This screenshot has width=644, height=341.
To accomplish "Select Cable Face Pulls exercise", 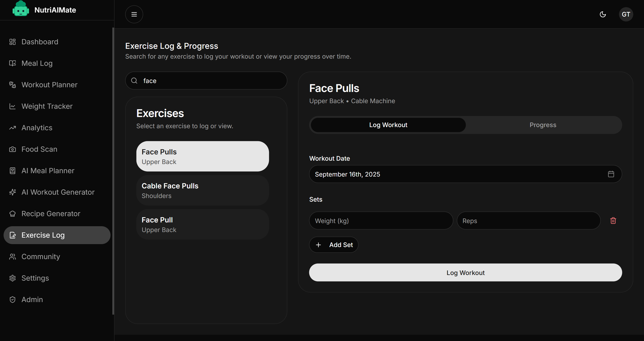I will [x=203, y=190].
